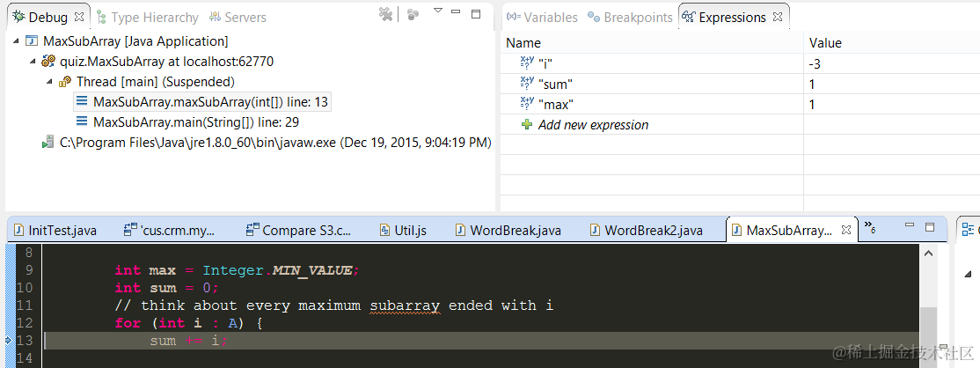Maximize the editor area

pyautogui.click(x=930, y=226)
